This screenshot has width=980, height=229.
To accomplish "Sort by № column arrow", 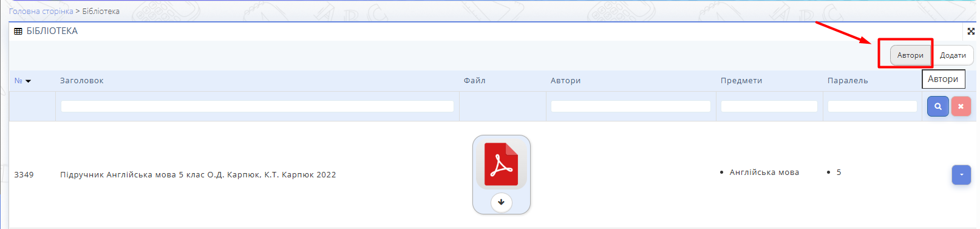I will coord(28,81).
